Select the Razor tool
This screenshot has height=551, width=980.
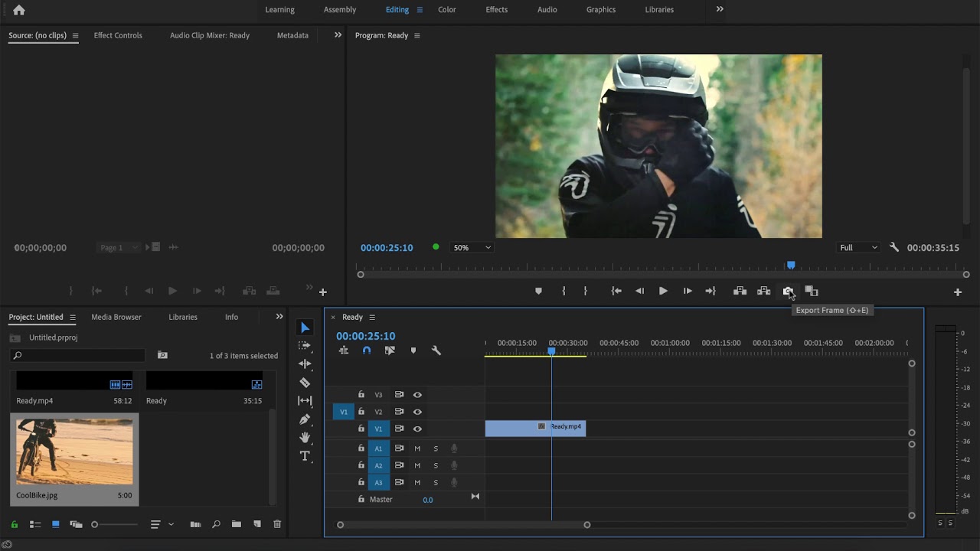click(305, 383)
